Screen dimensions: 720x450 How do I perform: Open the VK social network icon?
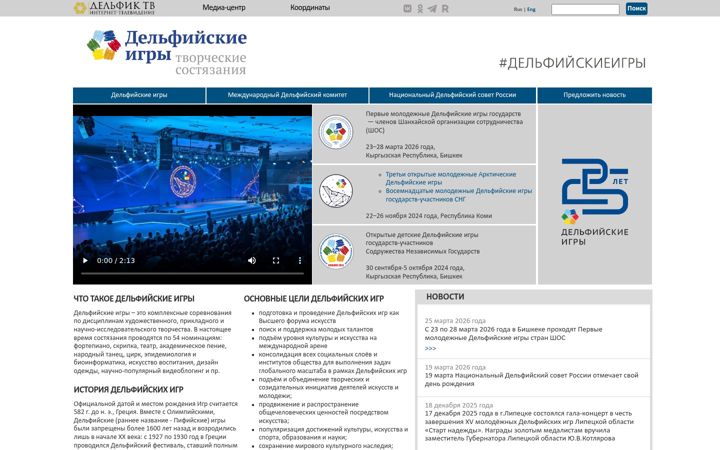click(407, 8)
